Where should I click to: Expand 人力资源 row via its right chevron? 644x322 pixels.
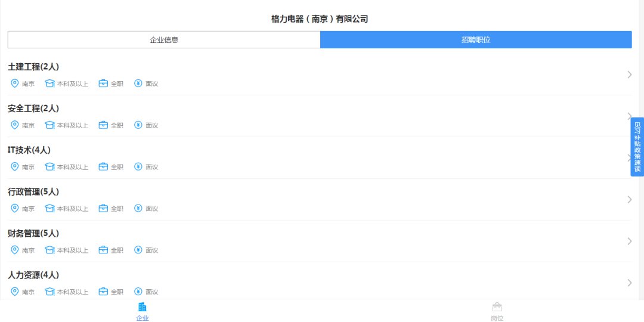click(630, 283)
